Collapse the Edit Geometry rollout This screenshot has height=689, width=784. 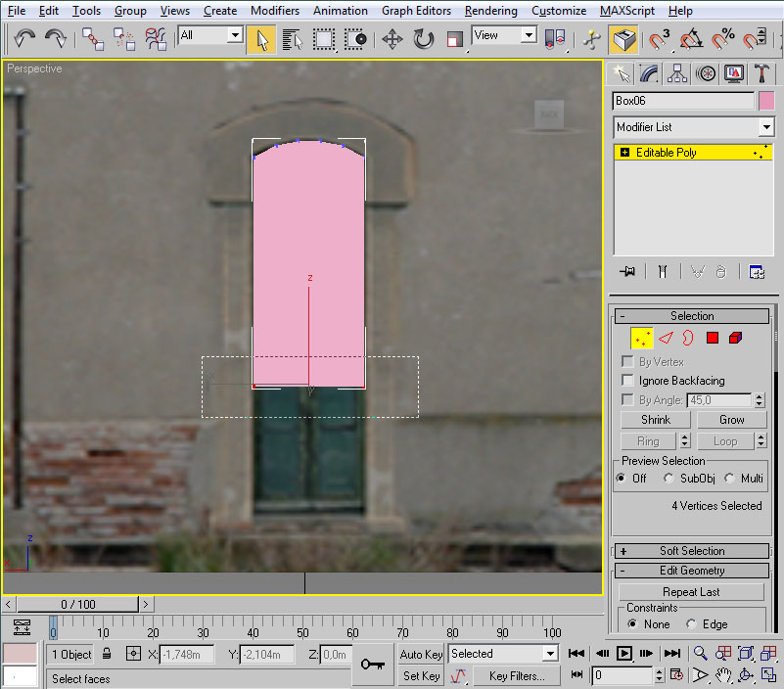click(692, 571)
